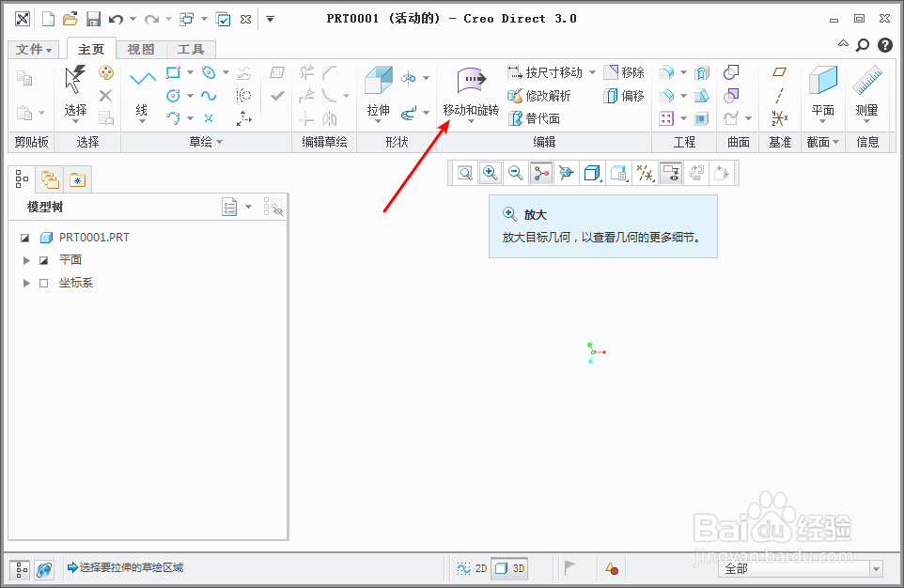
Task: Toggle spin center icon in view toolbar
Action: click(540, 173)
